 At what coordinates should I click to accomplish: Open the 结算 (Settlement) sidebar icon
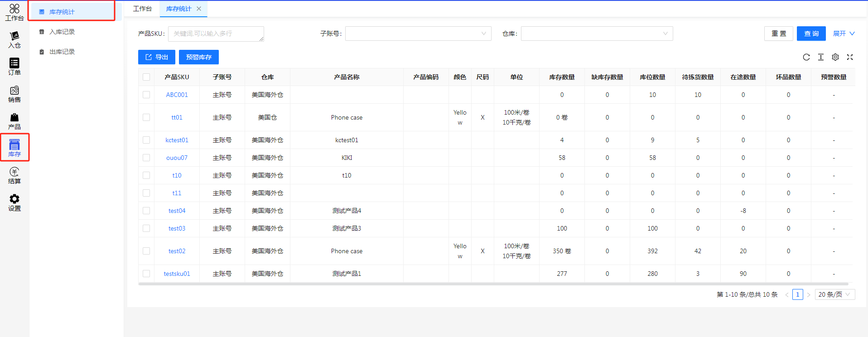tap(14, 175)
